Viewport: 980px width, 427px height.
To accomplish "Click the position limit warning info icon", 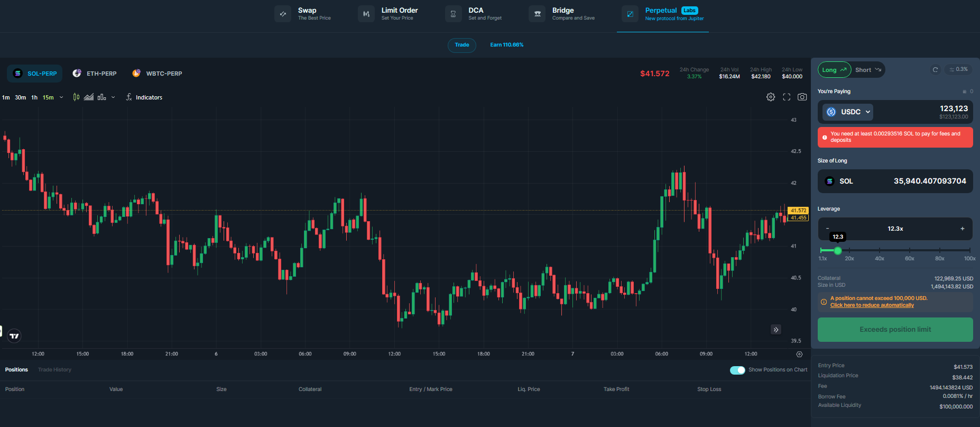I will point(824,302).
